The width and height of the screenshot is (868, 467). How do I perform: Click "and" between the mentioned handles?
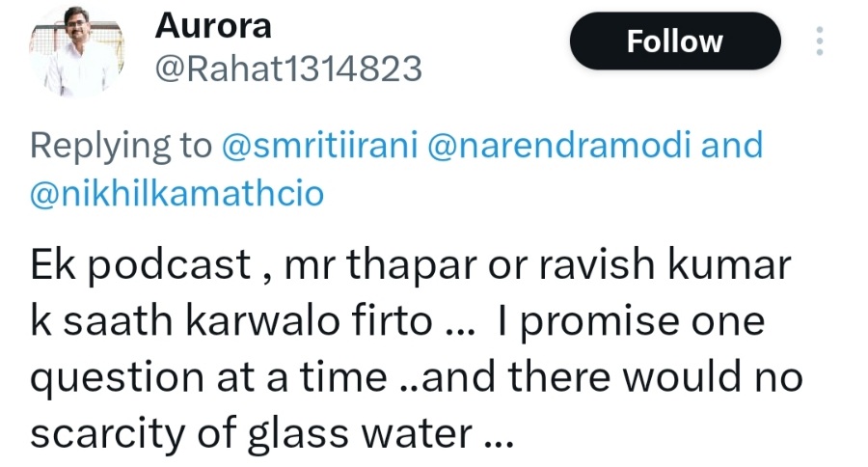tap(731, 146)
